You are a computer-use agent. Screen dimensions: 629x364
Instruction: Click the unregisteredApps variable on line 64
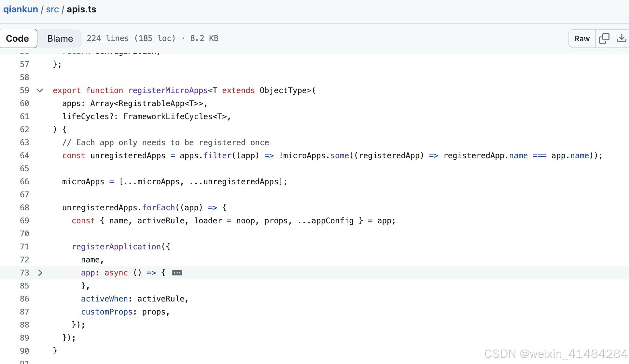(128, 156)
